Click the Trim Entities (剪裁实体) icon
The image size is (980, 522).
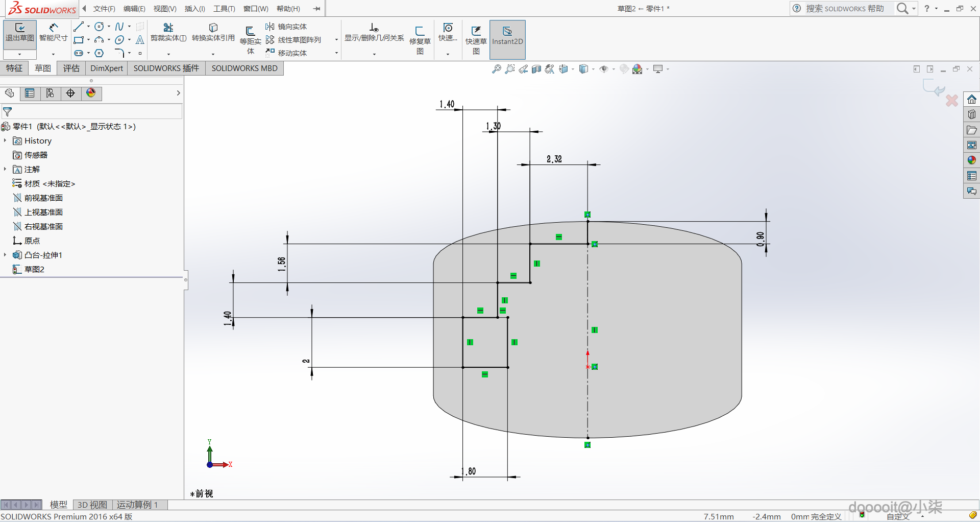168,28
